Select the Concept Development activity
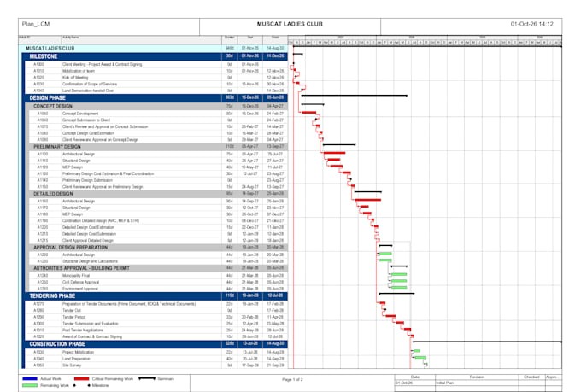 (x=158, y=114)
